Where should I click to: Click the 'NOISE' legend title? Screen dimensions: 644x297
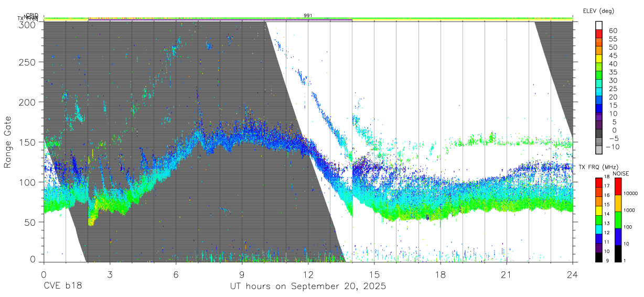pyautogui.click(x=621, y=173)
